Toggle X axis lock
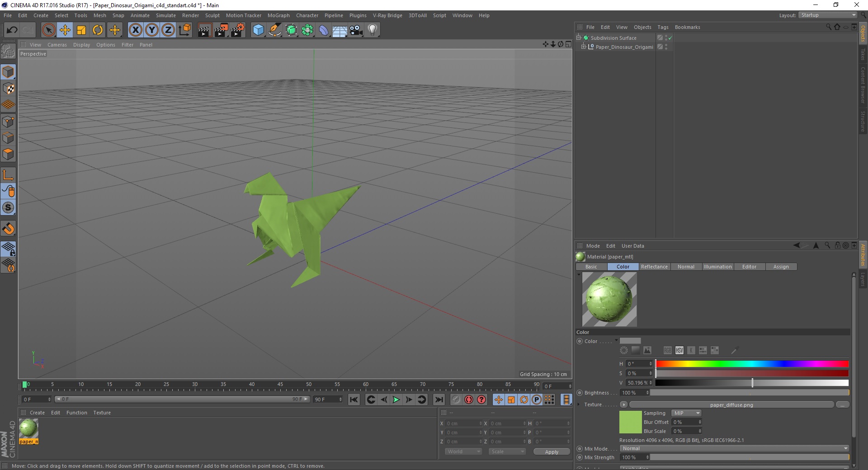 click(135, 30)
